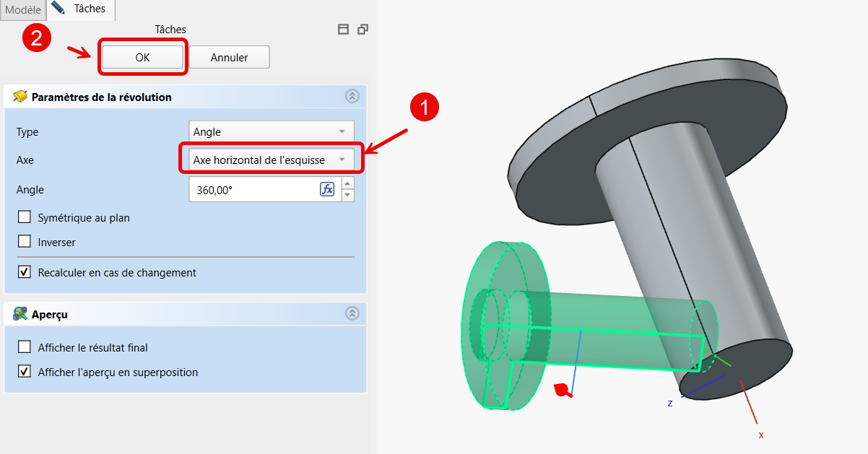The width and height of the screenshot is (868, 454).
Task: Click the pencil icon on Tâches tab
Action: point(58,8)
